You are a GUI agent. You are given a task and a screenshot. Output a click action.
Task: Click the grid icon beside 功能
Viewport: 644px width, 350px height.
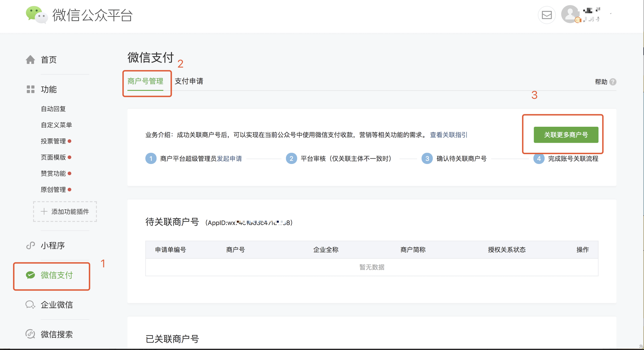click(x=30, y=89)
